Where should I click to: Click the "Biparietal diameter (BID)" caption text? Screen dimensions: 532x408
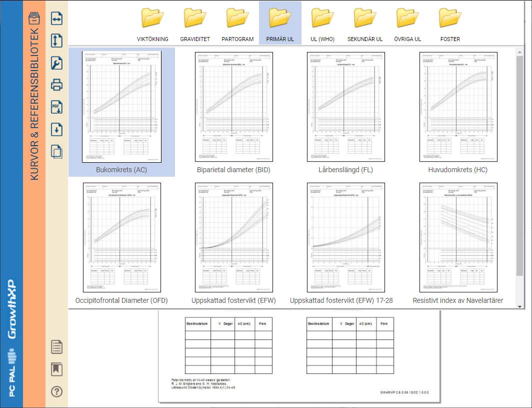pos(234,170)
